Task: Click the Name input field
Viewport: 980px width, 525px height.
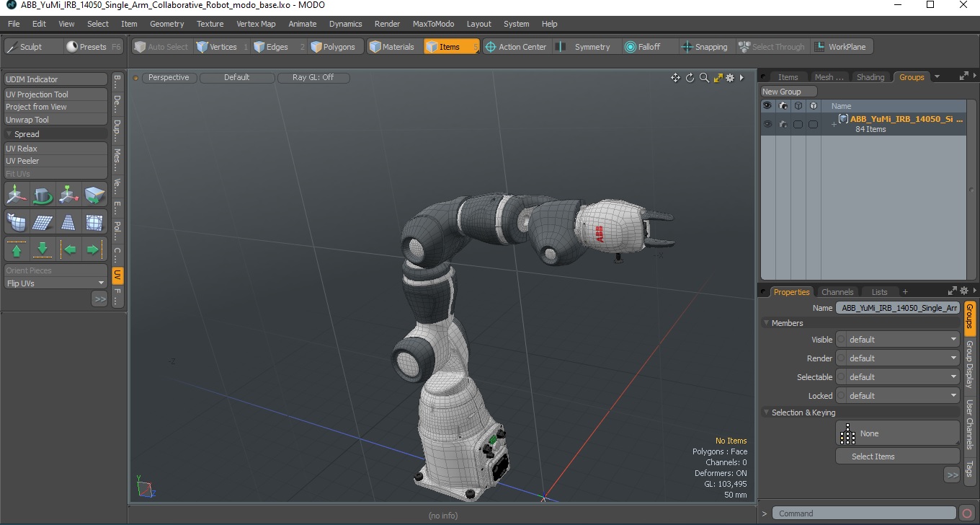Action: [x=898, y=308]
